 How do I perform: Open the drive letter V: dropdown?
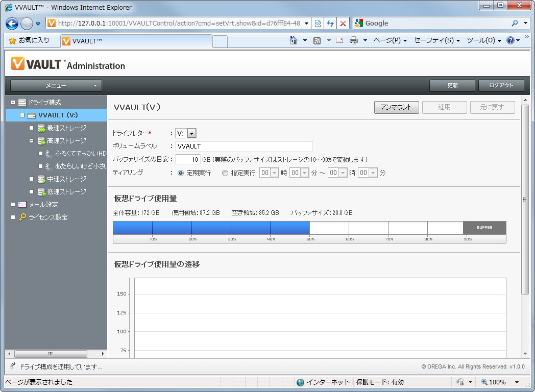pyautogui.click(x=191, y=132)
